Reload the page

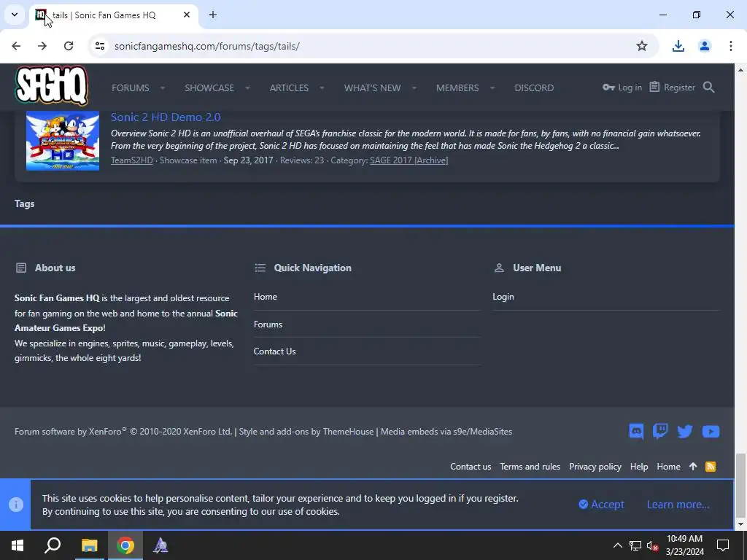pyautogui.click(x=69, y=46)
